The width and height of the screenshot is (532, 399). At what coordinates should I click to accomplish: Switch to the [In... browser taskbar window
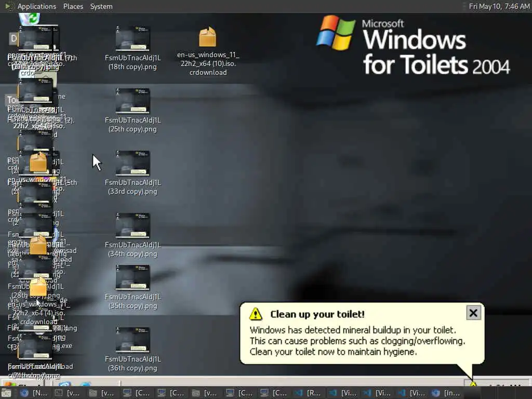pyautogui.click(x=445, y=393)
